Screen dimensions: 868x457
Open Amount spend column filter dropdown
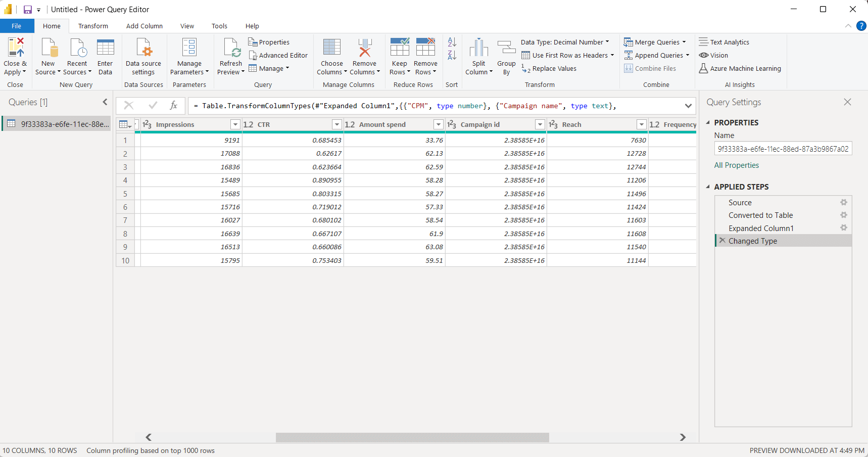pyautogui.click(x=439, y=124)
